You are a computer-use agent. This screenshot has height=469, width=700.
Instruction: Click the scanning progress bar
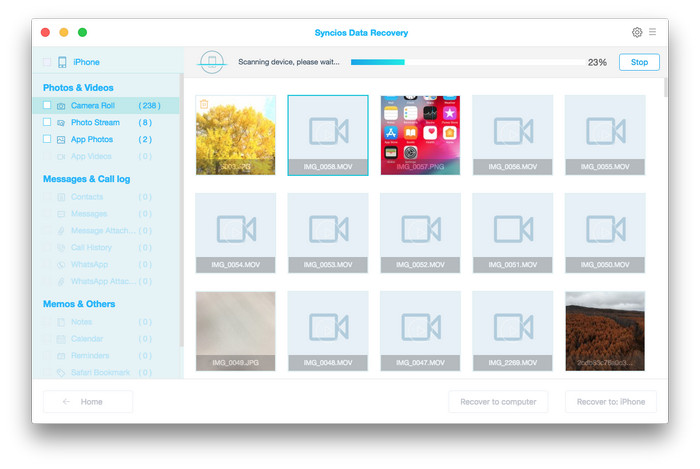467,62
